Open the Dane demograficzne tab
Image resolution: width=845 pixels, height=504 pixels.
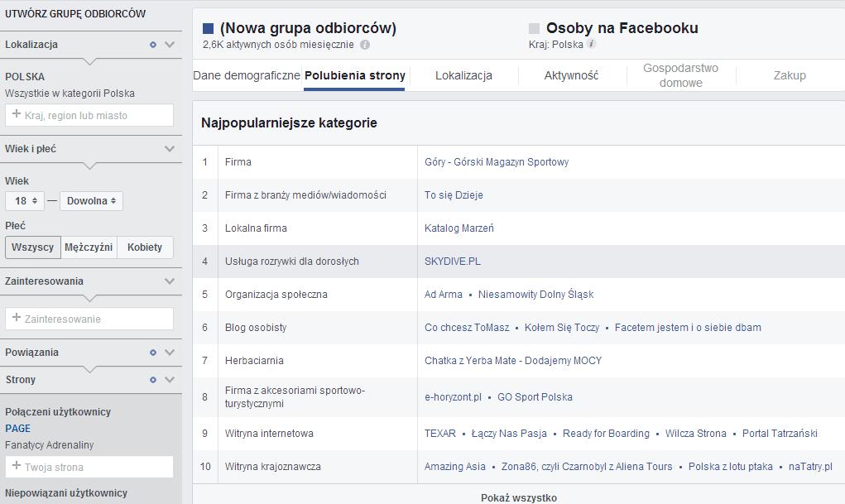pyautogui.click(x=247, y=75)
